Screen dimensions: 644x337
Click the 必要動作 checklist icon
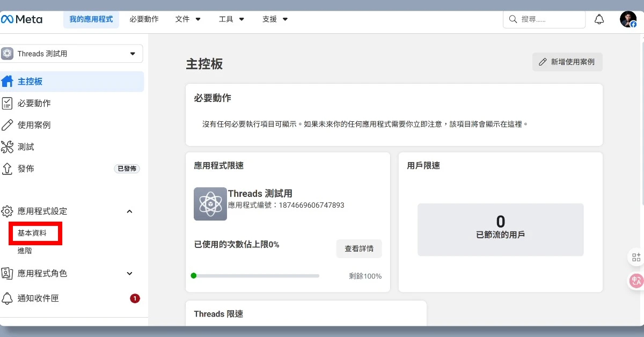pos(7,103)
